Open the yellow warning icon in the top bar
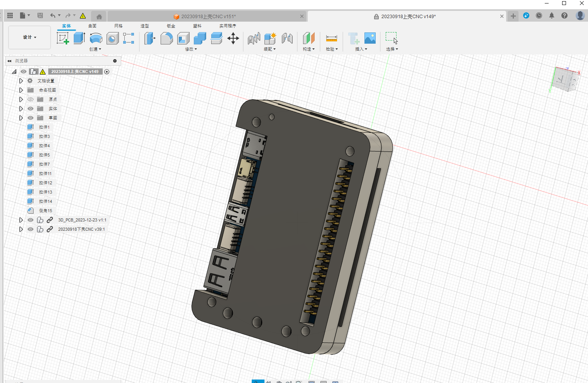 click(83, 16)
